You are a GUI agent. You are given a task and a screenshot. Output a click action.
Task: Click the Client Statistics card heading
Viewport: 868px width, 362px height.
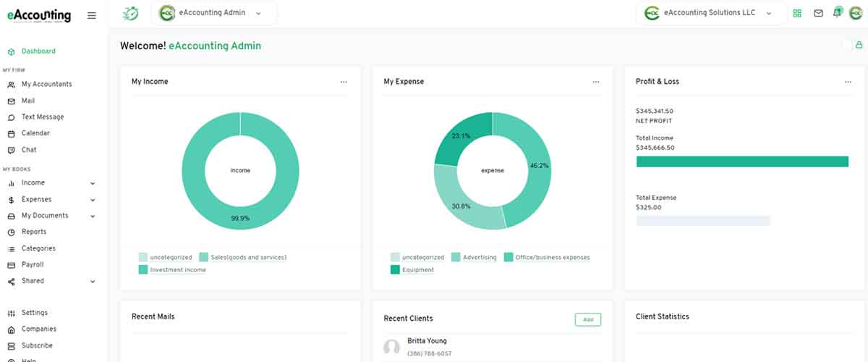(663, 316)
